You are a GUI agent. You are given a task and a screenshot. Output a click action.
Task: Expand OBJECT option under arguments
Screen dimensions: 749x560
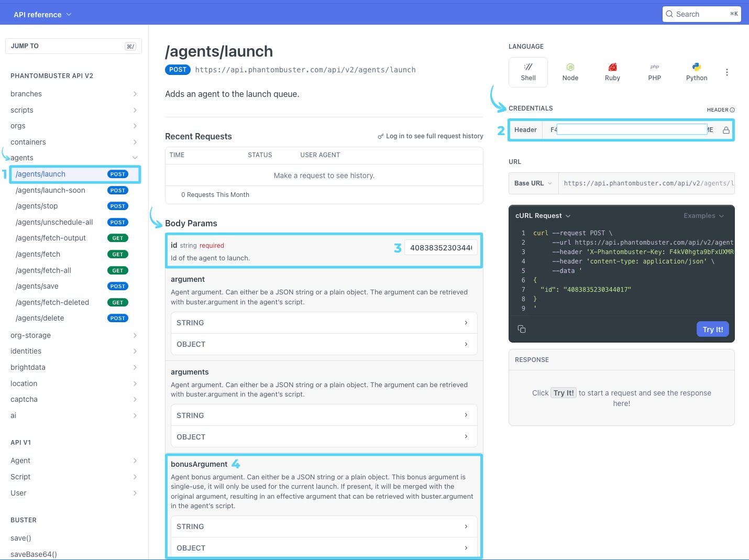click(x=324, y=437)
